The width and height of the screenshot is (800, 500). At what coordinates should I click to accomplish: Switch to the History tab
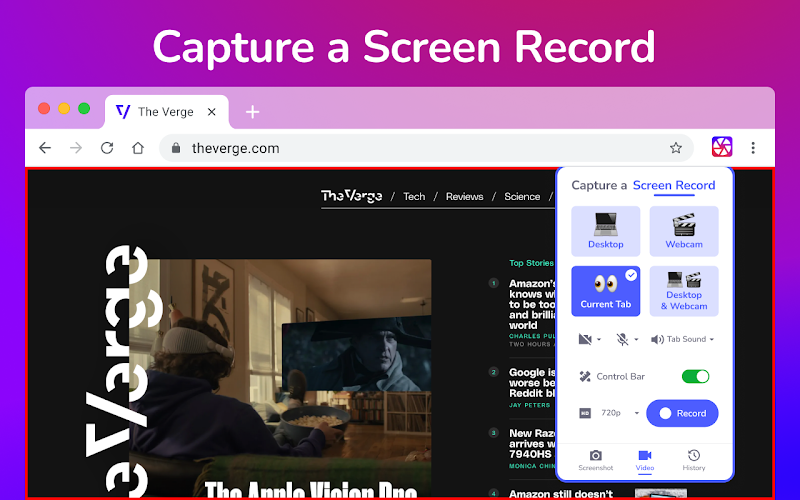coord(693,460)
